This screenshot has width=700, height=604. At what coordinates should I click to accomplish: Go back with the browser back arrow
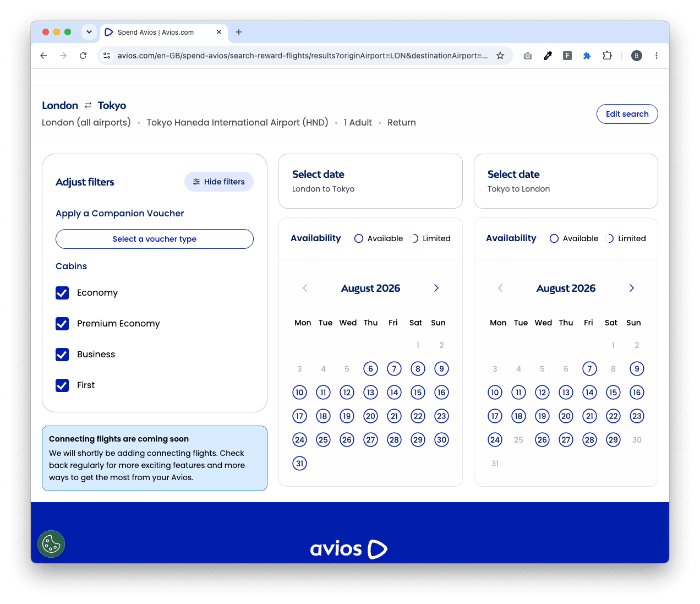coord(44,56)
